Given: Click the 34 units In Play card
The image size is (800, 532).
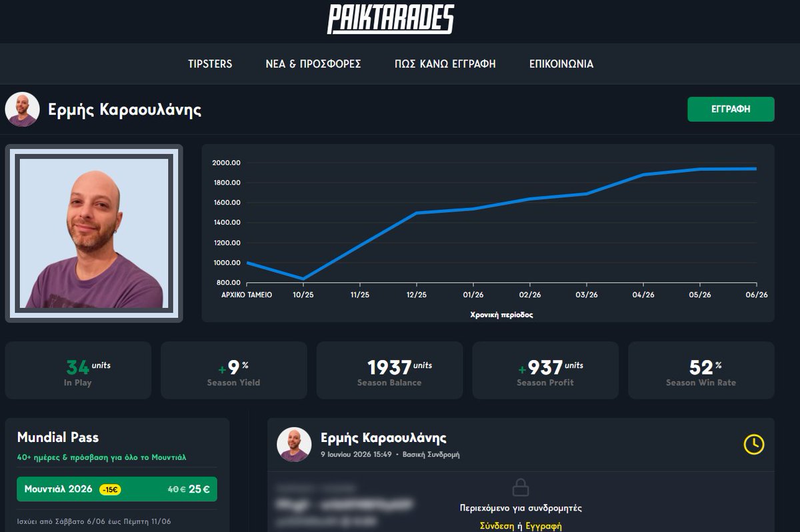Looking at the screenshot, I should coord(78,371).
